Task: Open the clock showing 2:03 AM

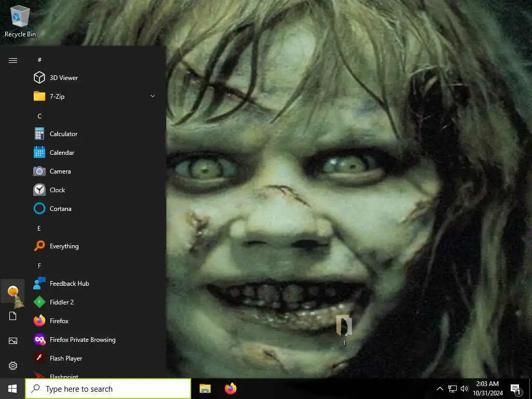Action: [487, 389]
